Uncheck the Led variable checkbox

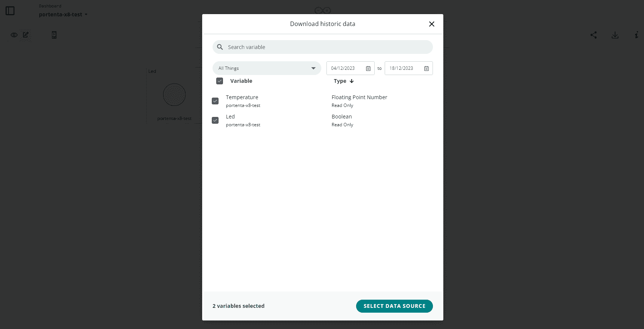(215, 120)
